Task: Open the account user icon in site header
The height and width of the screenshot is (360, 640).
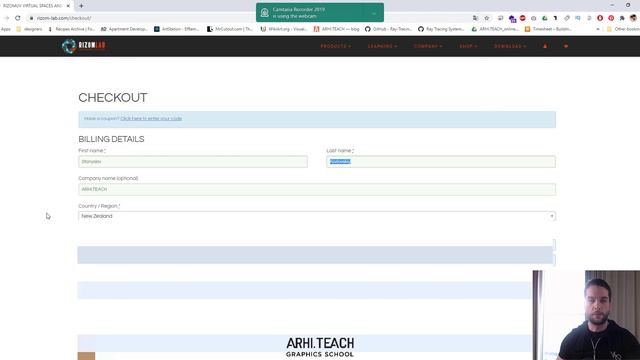Action: tap(545, 46)
